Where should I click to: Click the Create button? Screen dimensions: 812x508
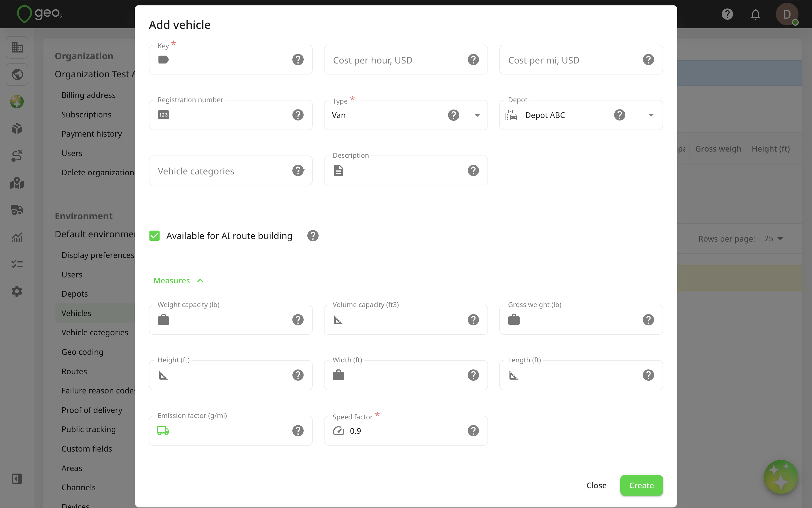pos(641,485)
